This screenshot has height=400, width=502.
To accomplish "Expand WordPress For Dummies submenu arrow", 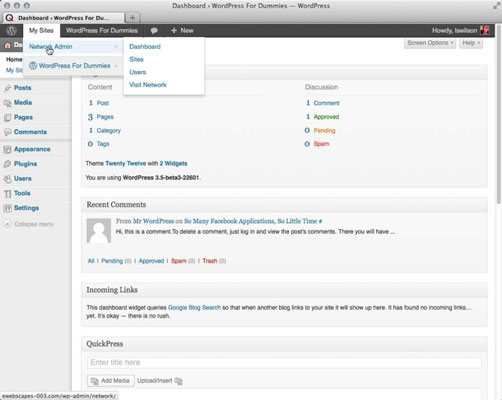I will tap(116, 66).
